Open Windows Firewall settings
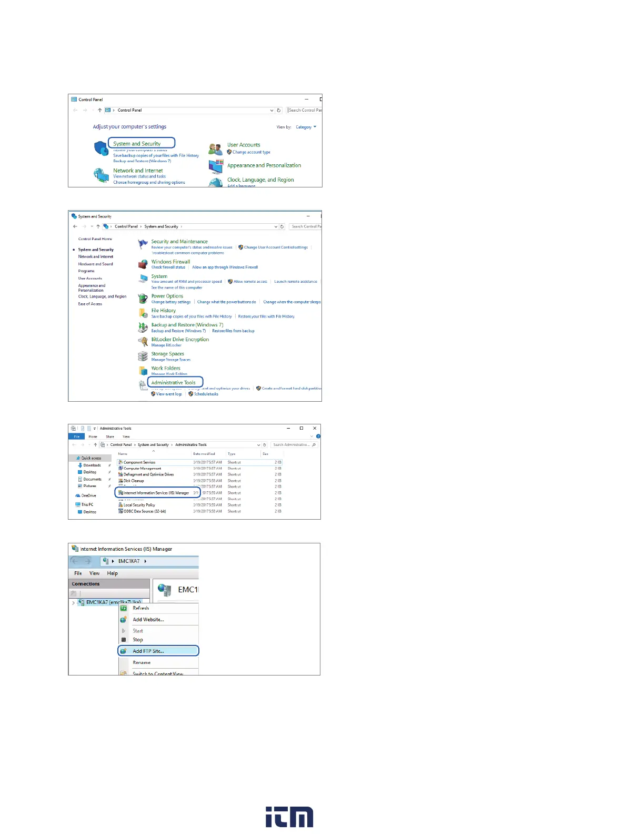Image resolution: width=644 pixels, height=834 pixels. pos(170,262)
